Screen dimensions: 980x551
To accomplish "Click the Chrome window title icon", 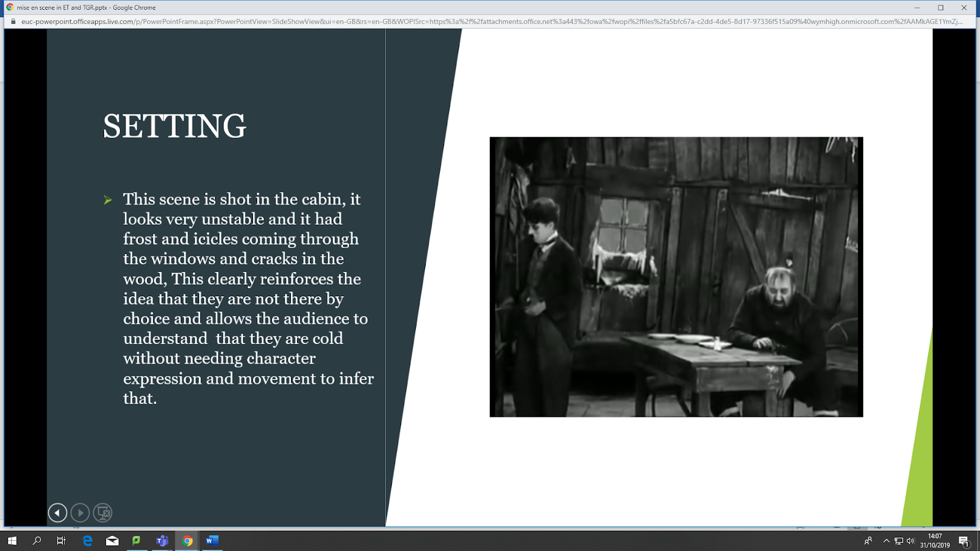I will click(x=9, y=7).
